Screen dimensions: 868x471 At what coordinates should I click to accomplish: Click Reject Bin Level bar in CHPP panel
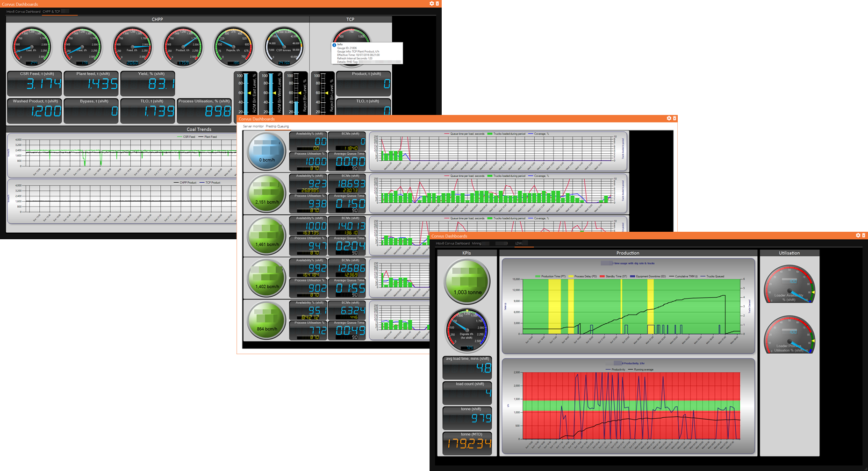[x=296, y=93]
